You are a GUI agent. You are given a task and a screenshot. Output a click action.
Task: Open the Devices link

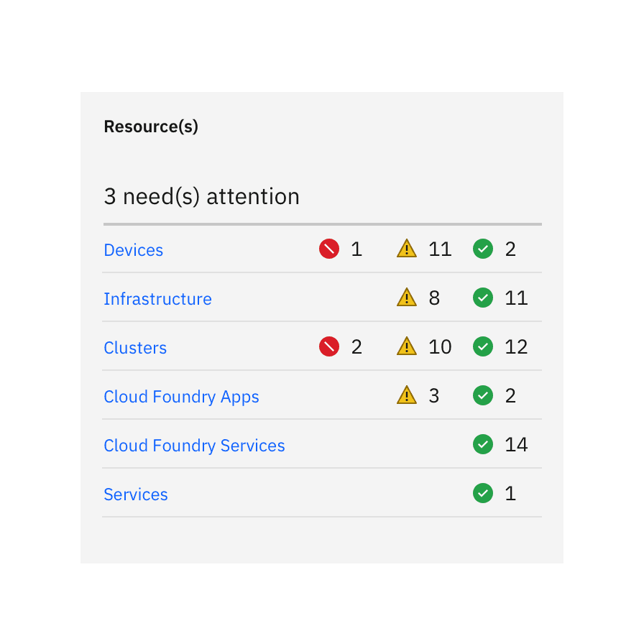(134, 250)
